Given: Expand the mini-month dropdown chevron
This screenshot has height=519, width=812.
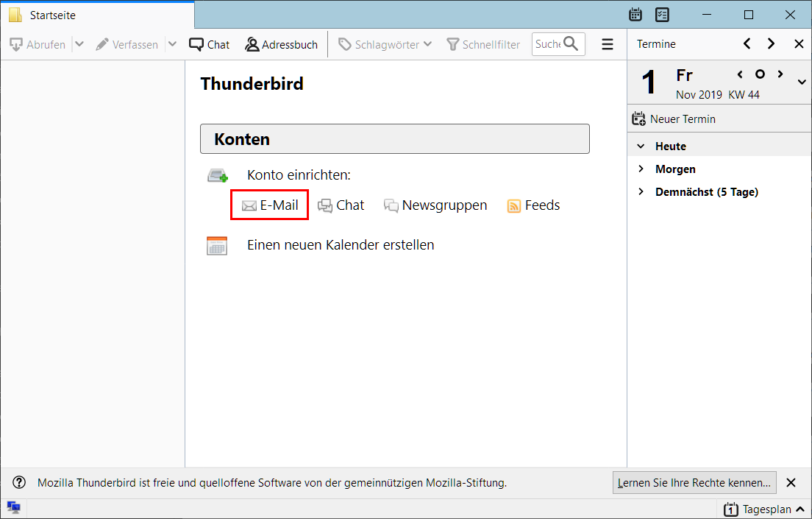Looking at the screenshot, I should [x=802, y=82].
